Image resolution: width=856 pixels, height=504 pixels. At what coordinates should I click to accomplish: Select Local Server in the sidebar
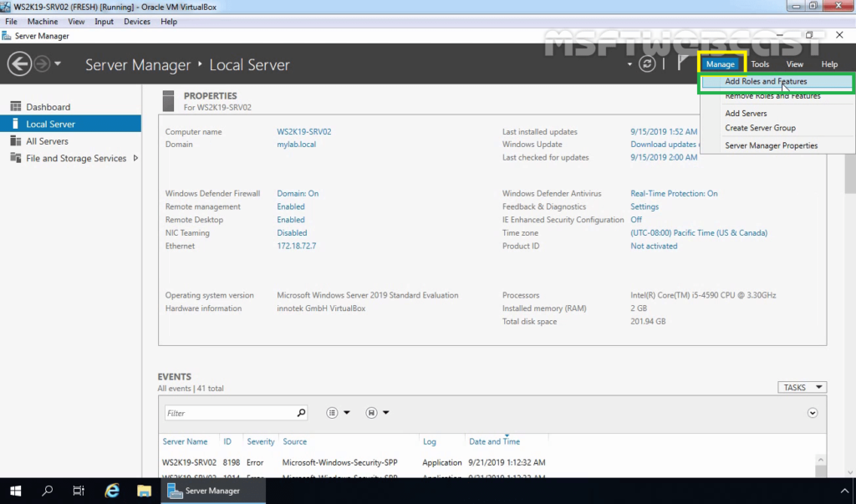point(70,124)
